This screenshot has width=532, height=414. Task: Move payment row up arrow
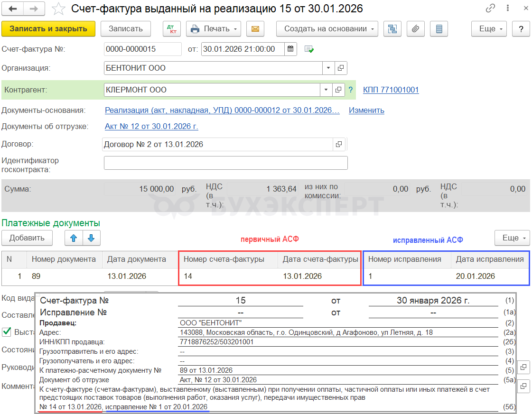74,238
